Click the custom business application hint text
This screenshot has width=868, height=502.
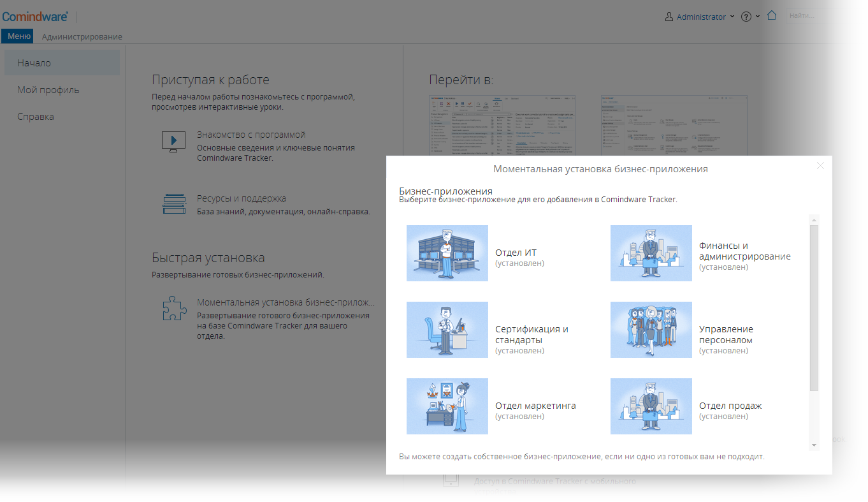point(581,457)
